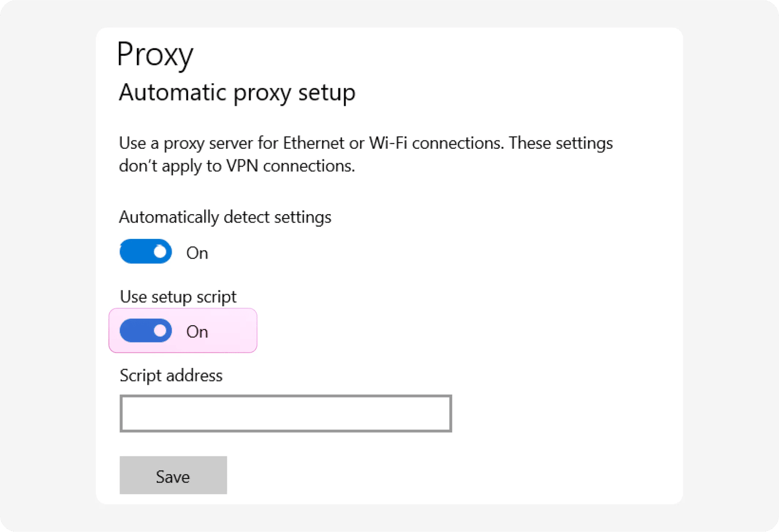779x532 pixels.
Task: Turn off the Automatically detect settings switch
Action: (146, 252)
